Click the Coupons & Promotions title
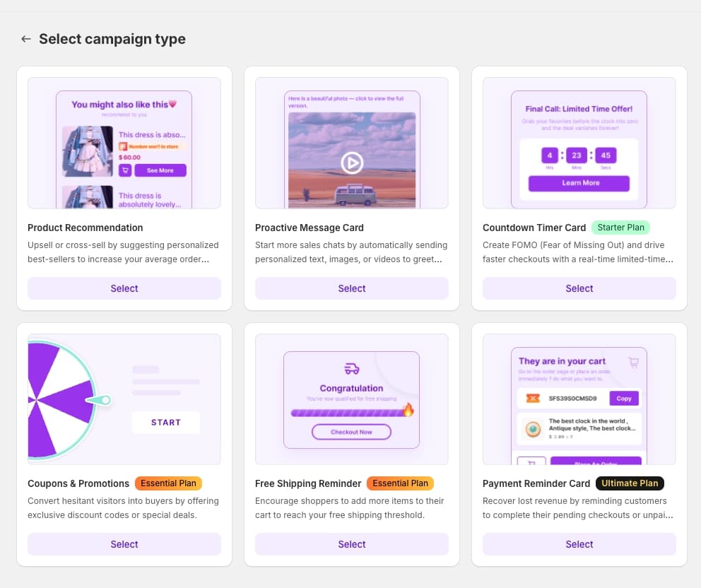The width and height of the screenshot is (701, 588). pyautogui.click(x=78, y=483)
